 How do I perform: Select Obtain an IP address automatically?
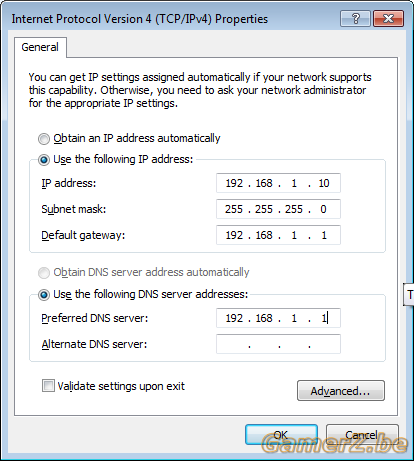coord(44,139)
